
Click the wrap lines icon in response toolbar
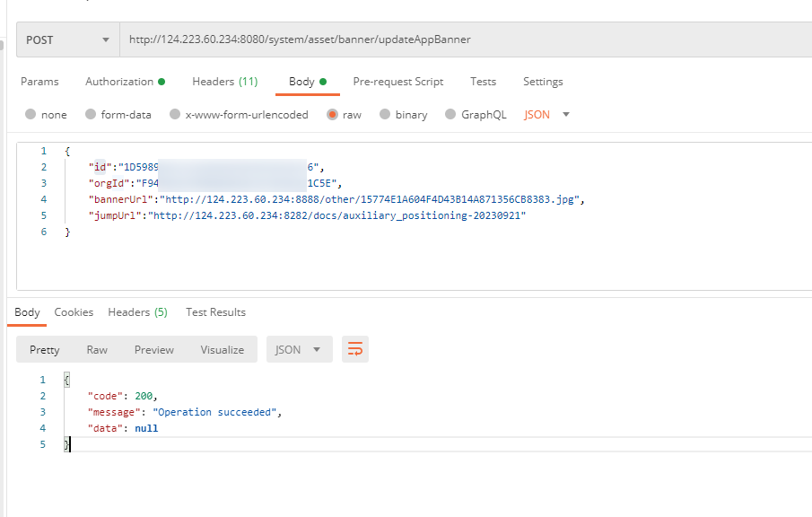(355, 349)
